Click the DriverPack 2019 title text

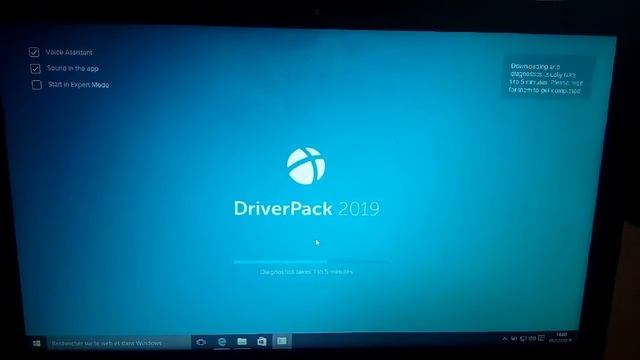point(307,209)
